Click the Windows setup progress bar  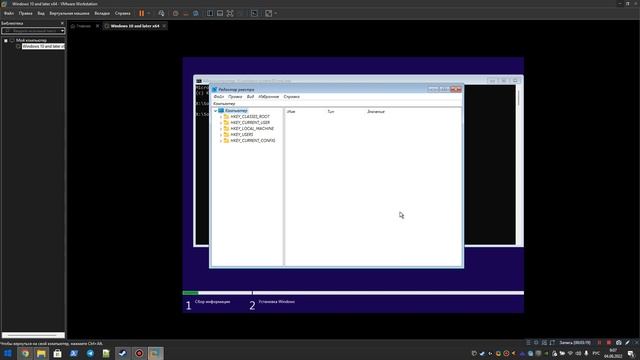pyautogui.click(x=353, y=293)
